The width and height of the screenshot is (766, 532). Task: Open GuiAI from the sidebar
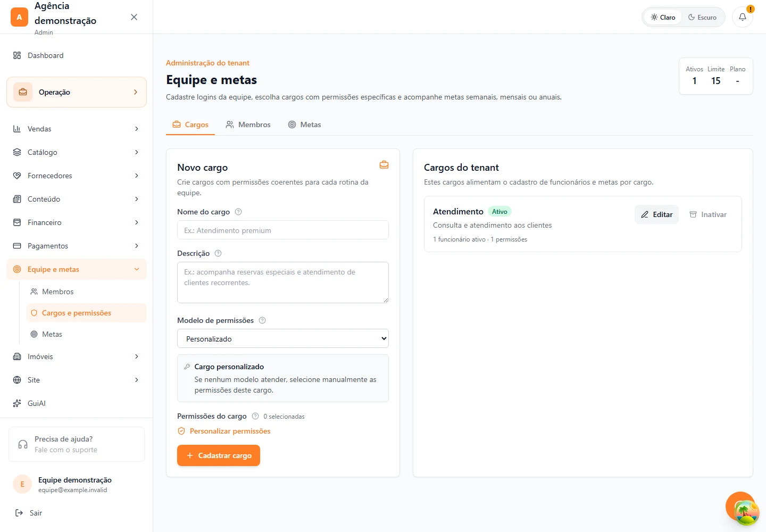tap(77, 403)
